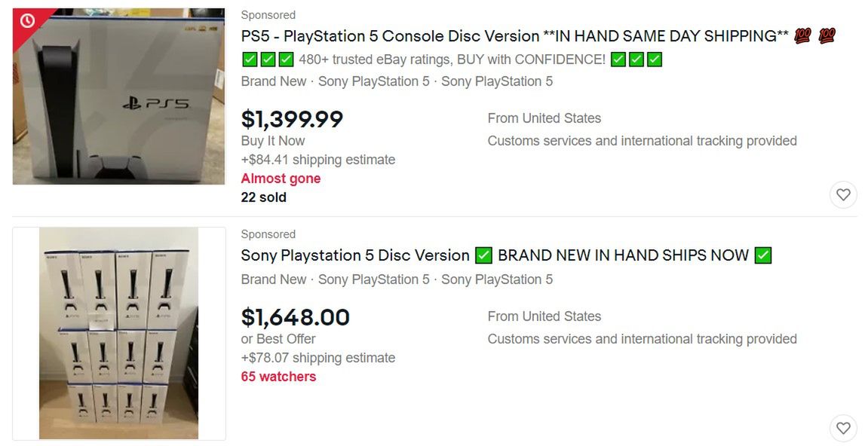Click 'or Best Offer' on second listing
868x446 pixels.
(x=278, y=339)
